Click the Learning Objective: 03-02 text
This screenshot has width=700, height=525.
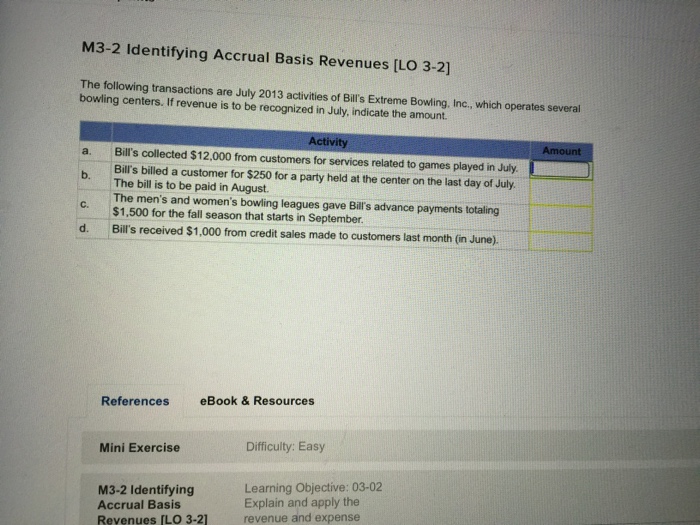pyautogui.click(x=313, y=487)
